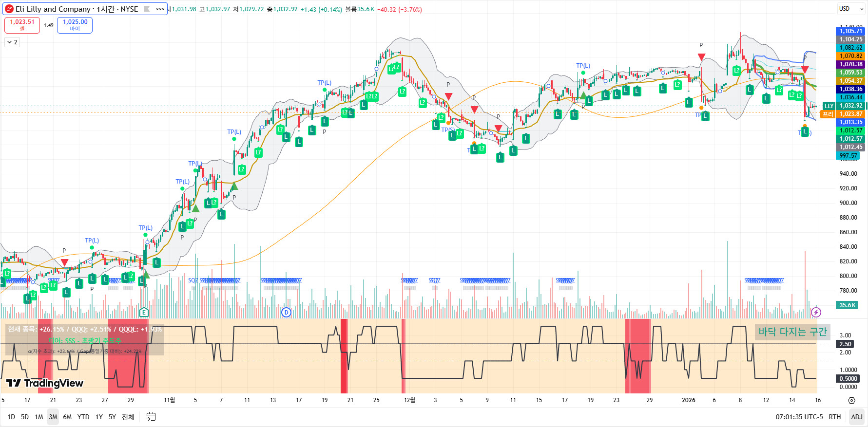Click the 1,054.37 gold price label

pyautogui.click(x=851, y=81)
